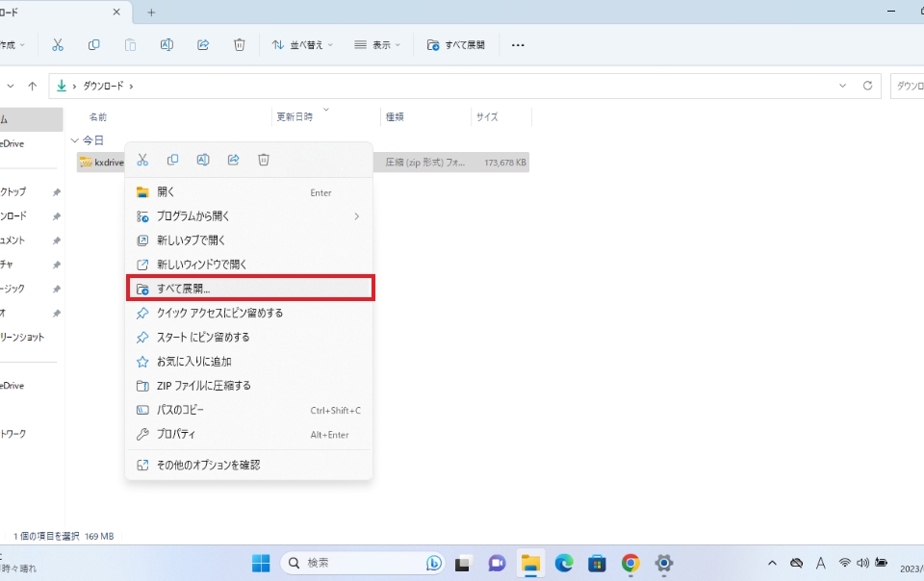Click the refresh icon beside the address bar
The image size is (924, 581).
pyautogui.click(x=867, y=86)
